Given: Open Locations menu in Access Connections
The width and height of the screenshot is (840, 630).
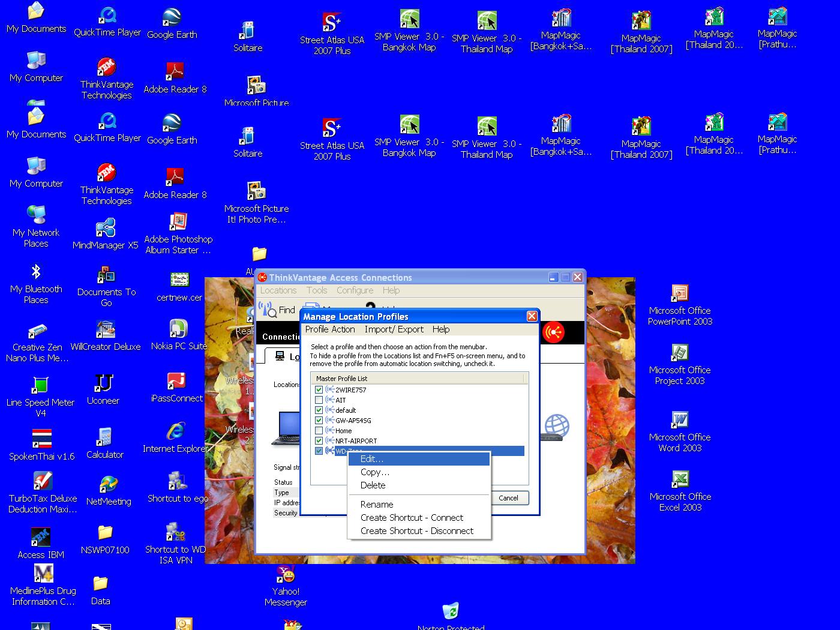Looking at the screenshot, I should 278,290.
